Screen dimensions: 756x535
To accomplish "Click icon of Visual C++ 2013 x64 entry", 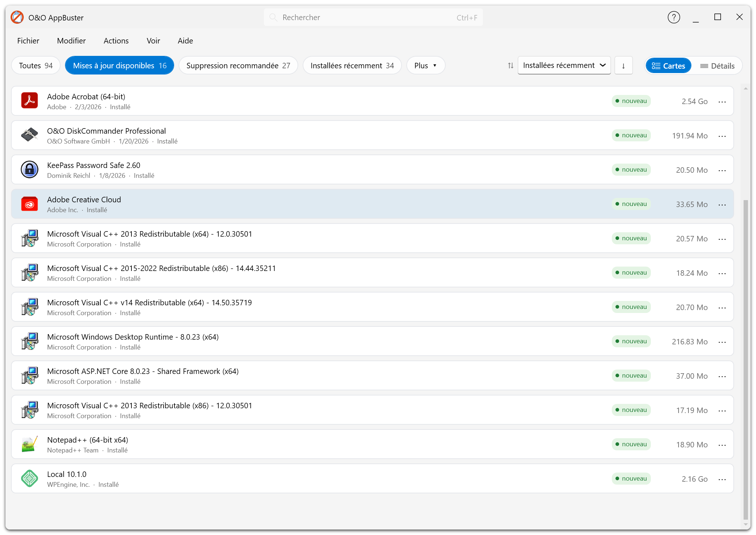I will tap(30, 238).
